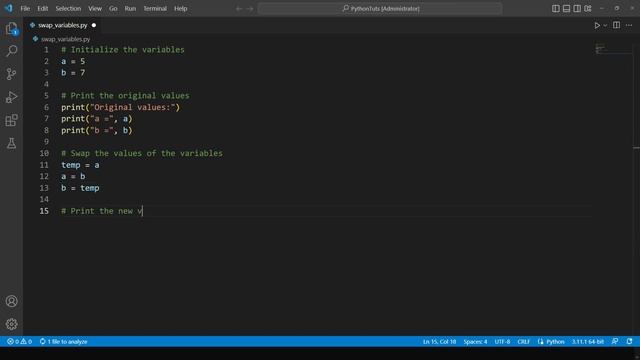640x360 pixels.
Task: Click the 'b = 7' code line
Action: click(73, 73)
